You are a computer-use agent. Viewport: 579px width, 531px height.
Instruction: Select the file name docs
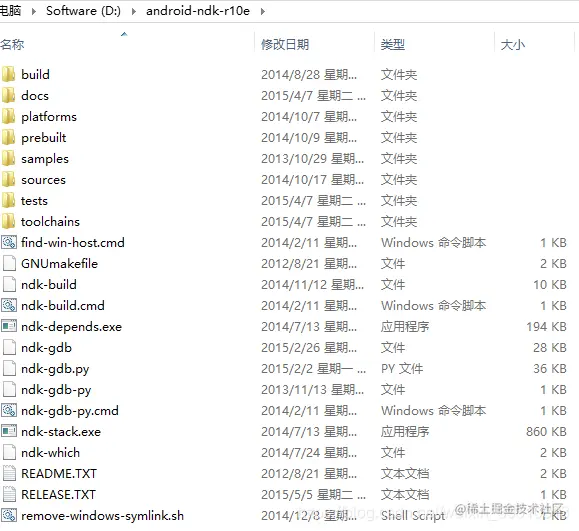tap(35, 96)
